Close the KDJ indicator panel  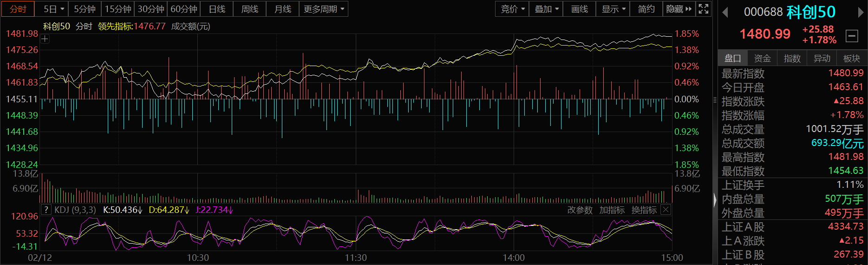pos(666,210)
